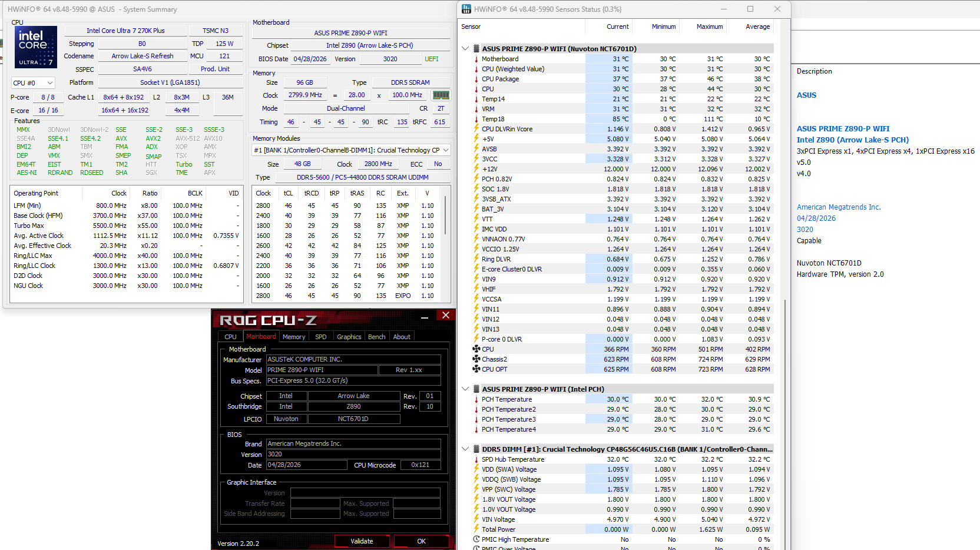Click chip icon of Intel PCH sensor group
The image size is (980, 550).
coord(476,389)
